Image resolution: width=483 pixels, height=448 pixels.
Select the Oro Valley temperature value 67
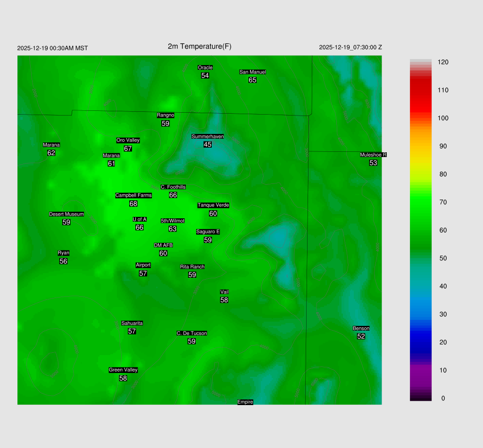(x=128, y=149)
